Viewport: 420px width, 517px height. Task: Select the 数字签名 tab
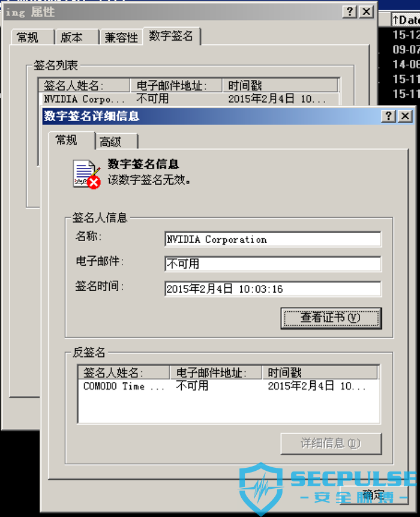point(171,35)
